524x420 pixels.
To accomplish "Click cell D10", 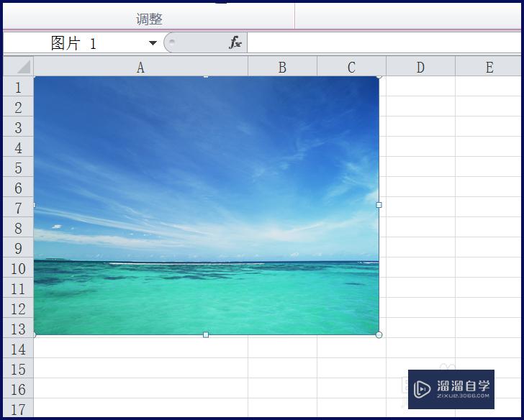I will [x=421, y=268].
